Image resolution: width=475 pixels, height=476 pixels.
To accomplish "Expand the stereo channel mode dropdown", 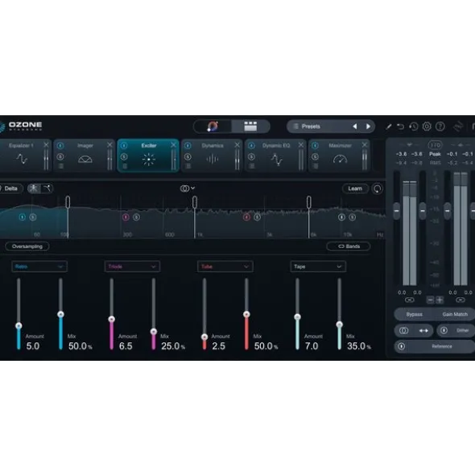I will (188, 188).
